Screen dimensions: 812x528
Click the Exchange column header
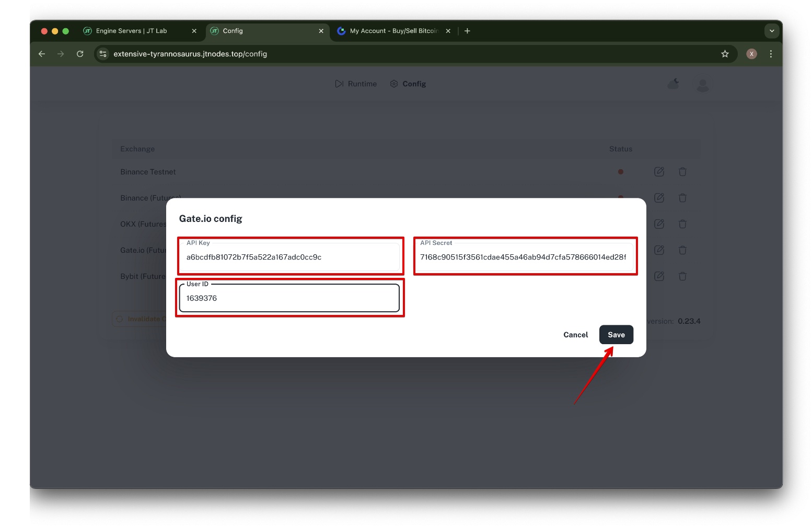tap(137, 149)
